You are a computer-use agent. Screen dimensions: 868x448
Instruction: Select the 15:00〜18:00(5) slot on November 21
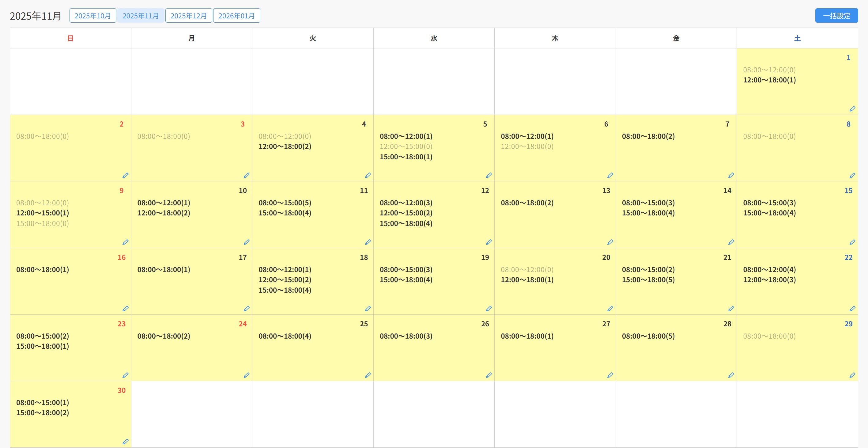648,279
